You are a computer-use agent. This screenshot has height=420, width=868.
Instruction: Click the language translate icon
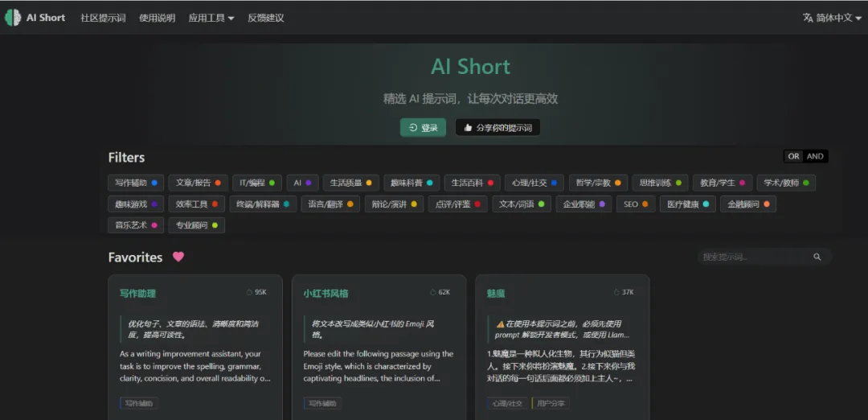[x=808, y=18]
